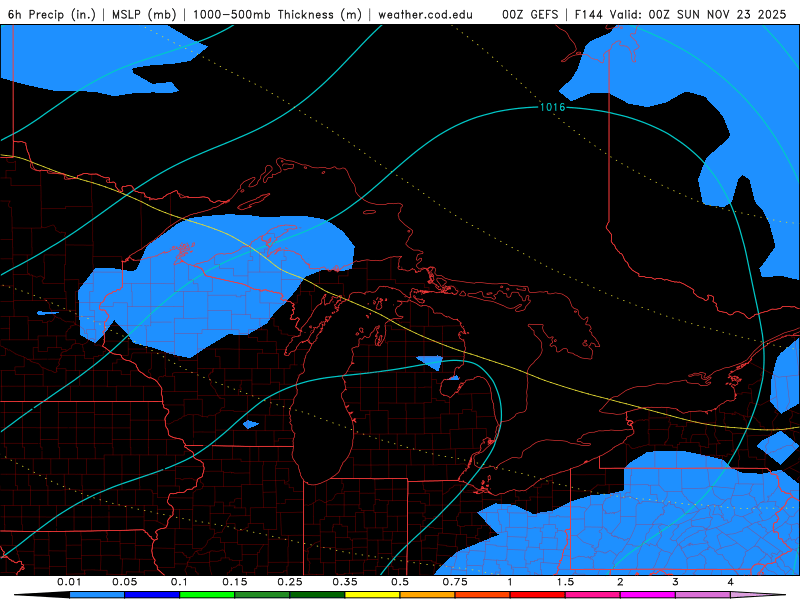Click the '0.5' legend value
The height and width of the screenshot is (600, 800).
[400, 582]
